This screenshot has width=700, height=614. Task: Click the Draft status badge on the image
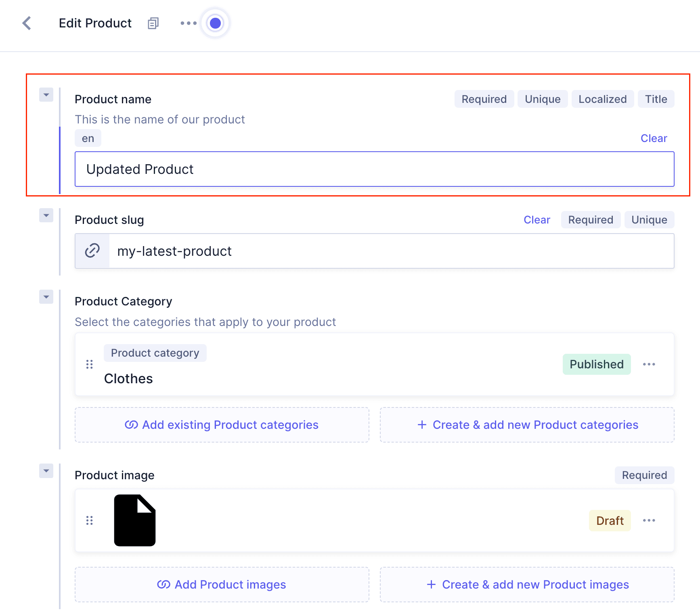pos(610,520)
